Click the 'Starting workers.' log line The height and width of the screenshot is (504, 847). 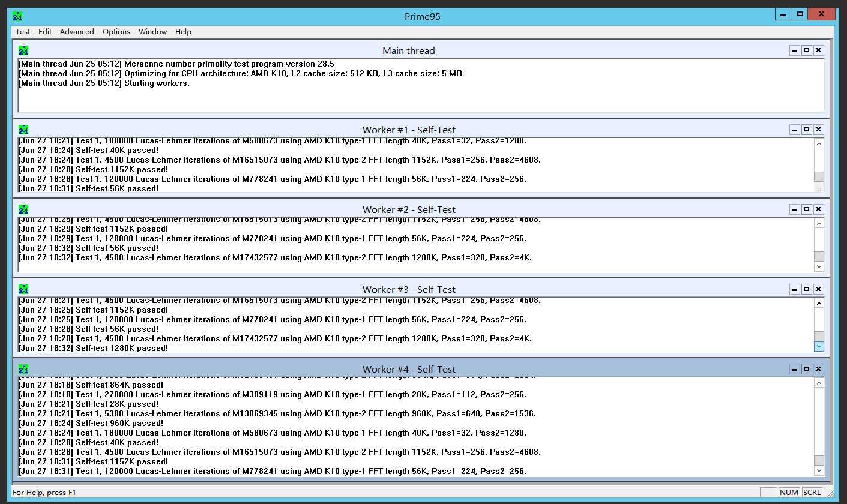coord(104,83)
